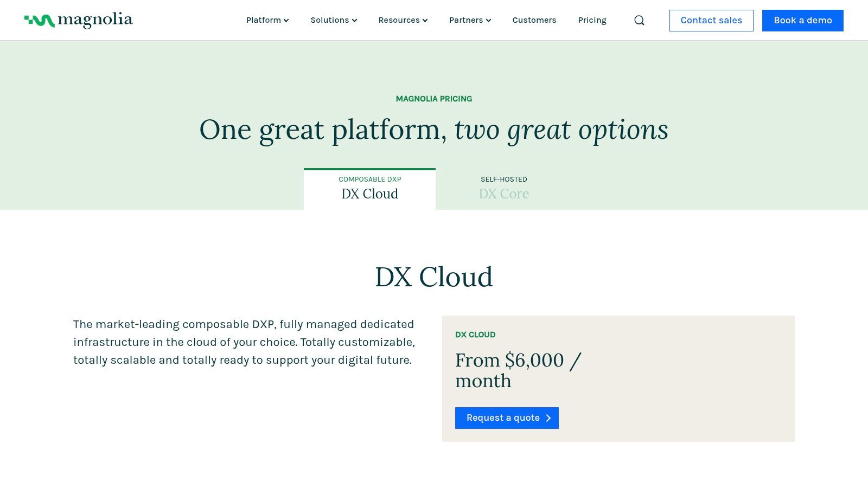Click the market-leading composable DXP paragraph

pyautogui.click(x=244, y=342)
